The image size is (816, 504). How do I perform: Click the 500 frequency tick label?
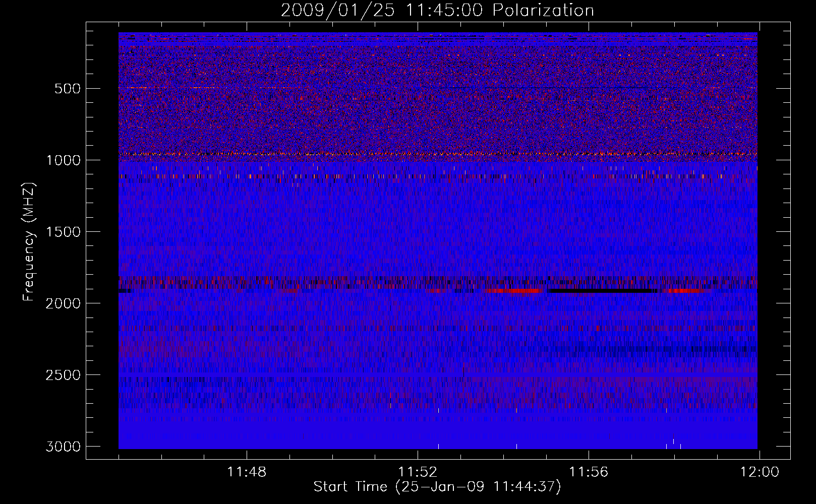68,89
